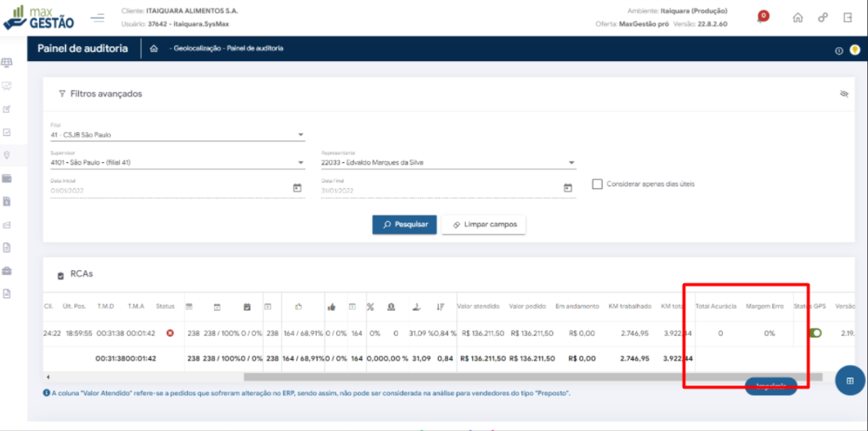The width and height of the screenshot is (868, 431).
Task: Click the 'Status GPS' column header
Action: point(810,306)
